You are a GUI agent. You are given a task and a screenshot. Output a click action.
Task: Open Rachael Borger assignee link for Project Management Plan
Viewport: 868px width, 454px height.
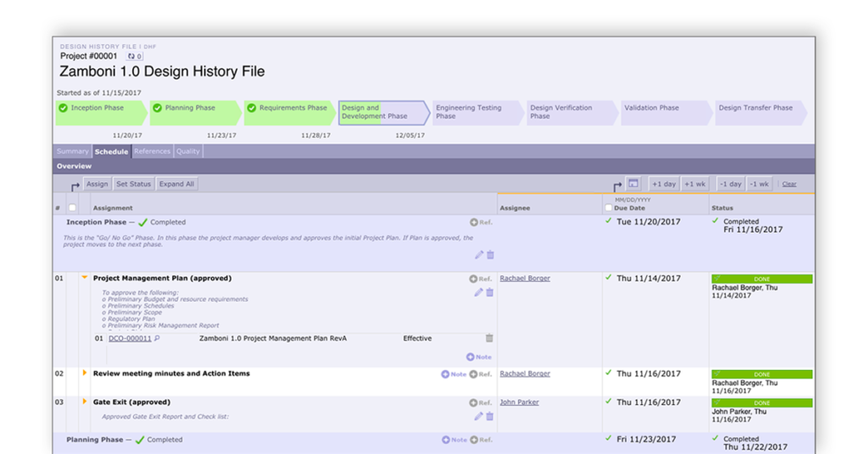click(525, 279)
